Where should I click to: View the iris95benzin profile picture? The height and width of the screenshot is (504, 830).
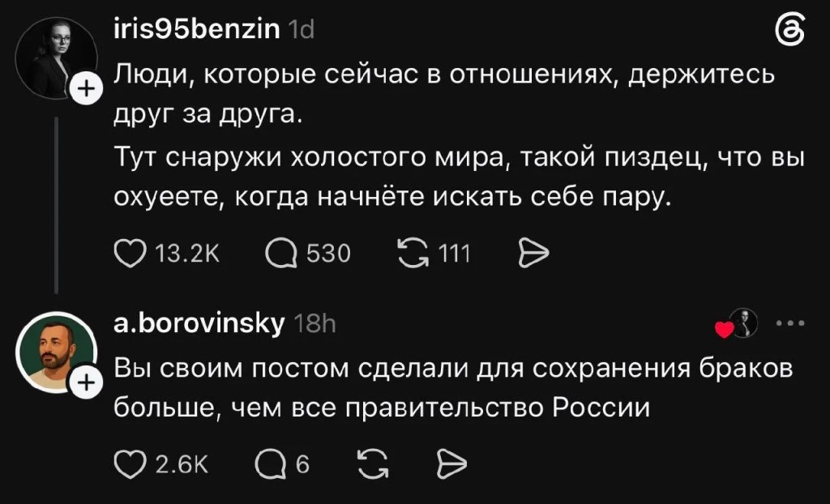coord(56,58)
